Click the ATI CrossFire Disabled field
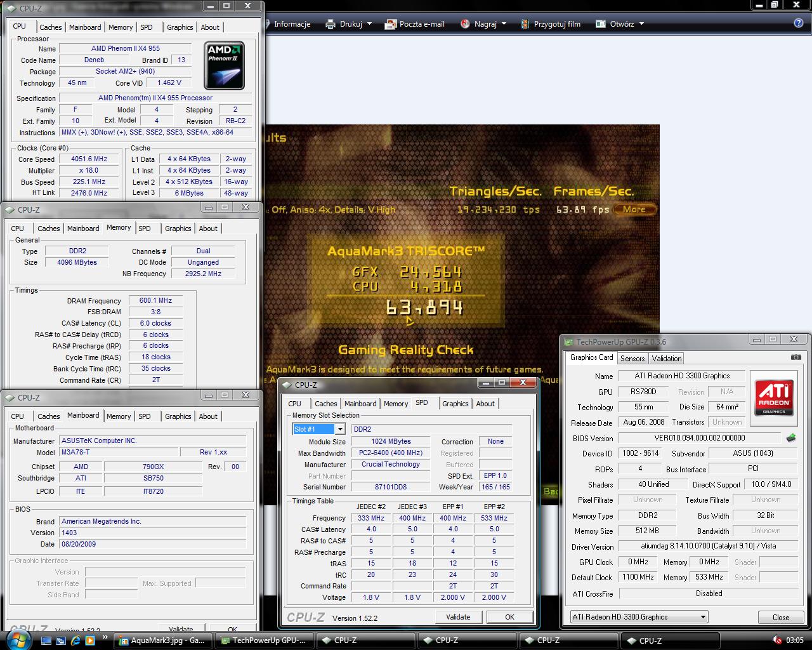Screen dimensions: 812x650 click(x=708, y=594)
